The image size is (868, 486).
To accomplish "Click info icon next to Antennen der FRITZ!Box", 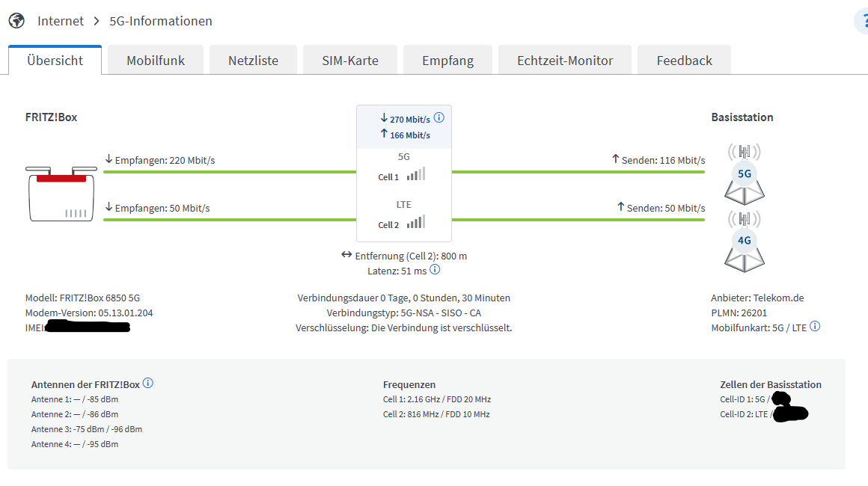I will click(148, 384).
